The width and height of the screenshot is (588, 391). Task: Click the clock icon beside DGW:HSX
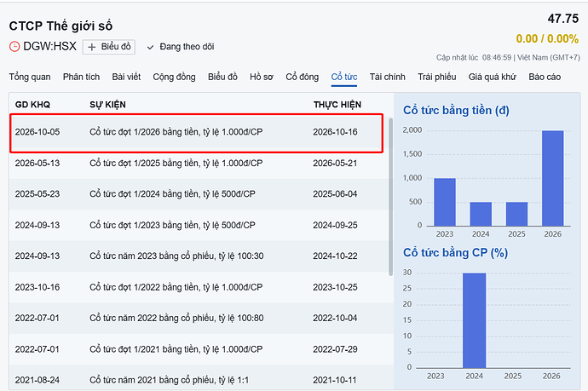[x=14, y=47]
